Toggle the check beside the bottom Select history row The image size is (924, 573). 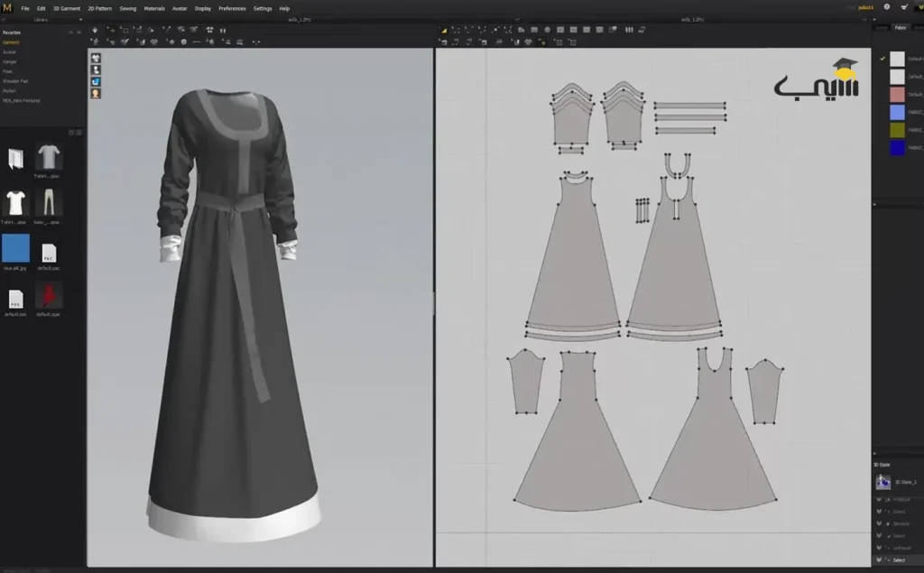pyautogui.click(x=879, y=560)
